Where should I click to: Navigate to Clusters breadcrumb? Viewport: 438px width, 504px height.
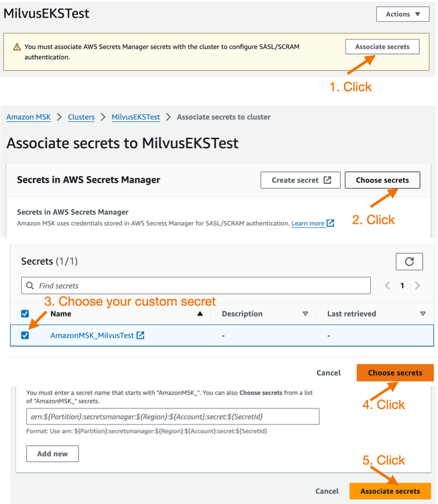(81, 117)
